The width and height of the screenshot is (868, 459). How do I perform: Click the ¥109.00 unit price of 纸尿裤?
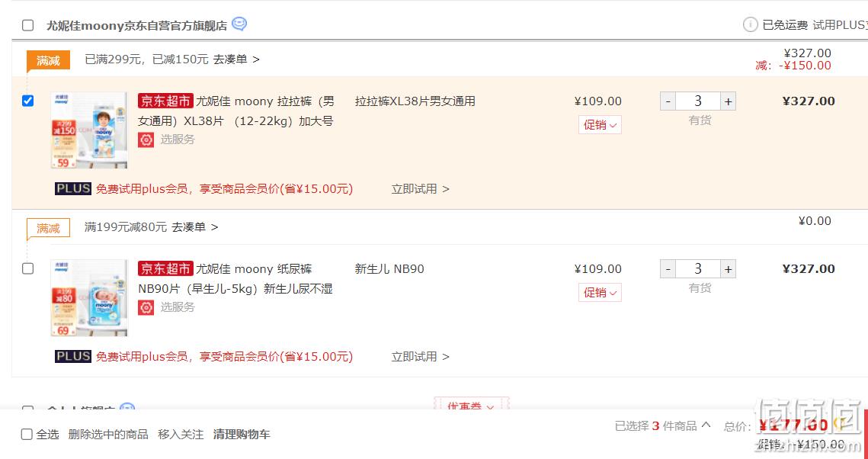click(x=598, y=269)
